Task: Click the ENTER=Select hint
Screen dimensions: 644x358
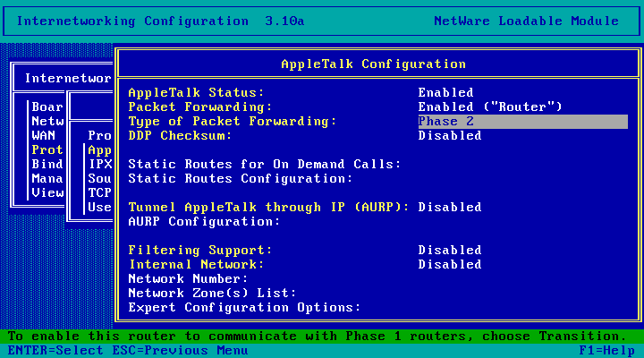Action: point(55,351)
